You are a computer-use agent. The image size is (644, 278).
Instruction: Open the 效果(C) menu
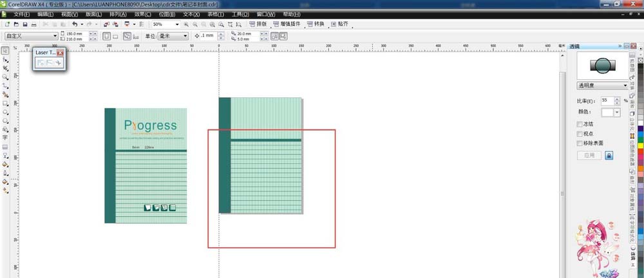(x=142, y=14)
